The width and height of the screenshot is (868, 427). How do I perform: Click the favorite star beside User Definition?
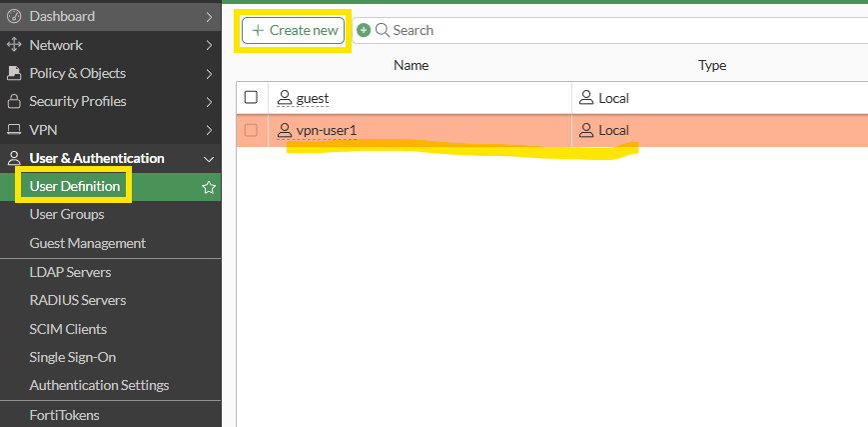(x=209, y=187)
